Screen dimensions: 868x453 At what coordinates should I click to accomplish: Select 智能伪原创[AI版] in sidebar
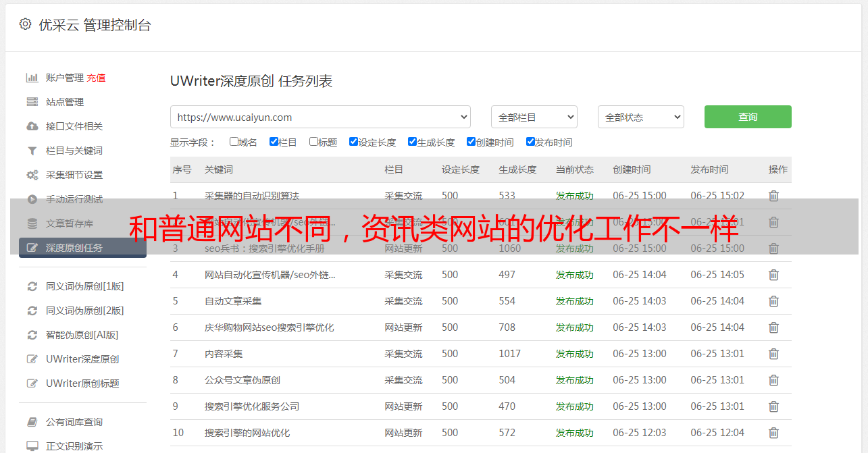pos(82,335)
